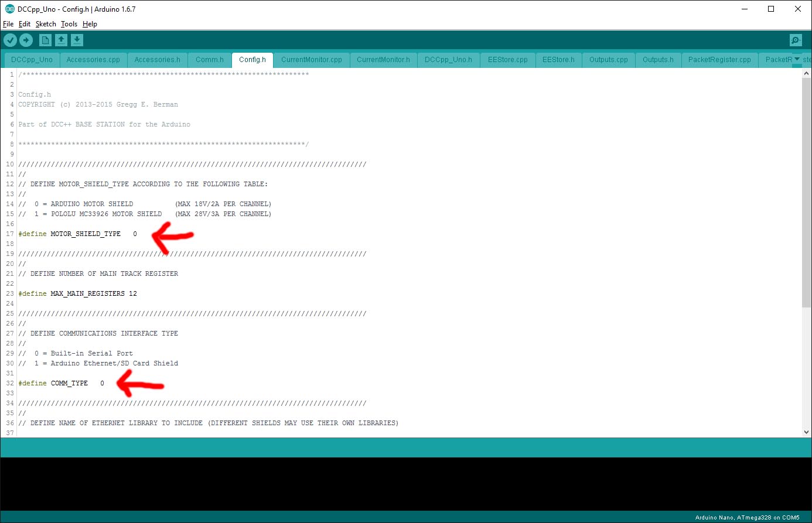Click the editor scrollbar down arrow
The height and width of the screenshot is (523, 812).
click(x=807, y=432)
